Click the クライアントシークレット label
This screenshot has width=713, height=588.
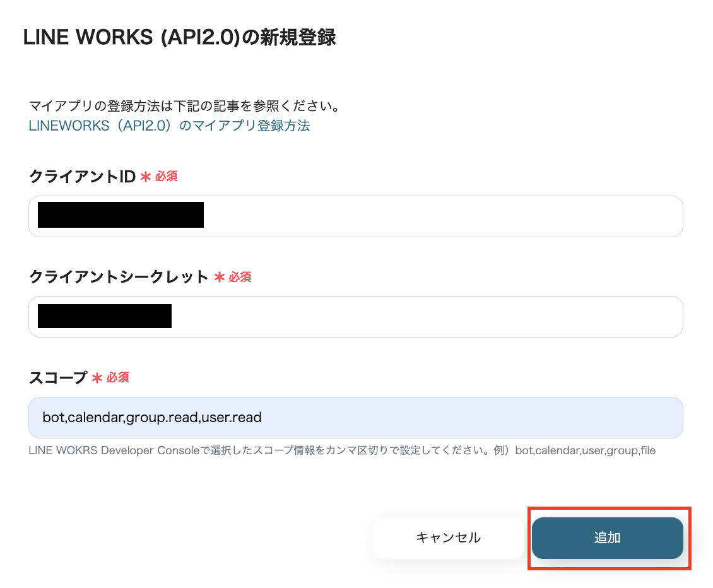point(119,276)
